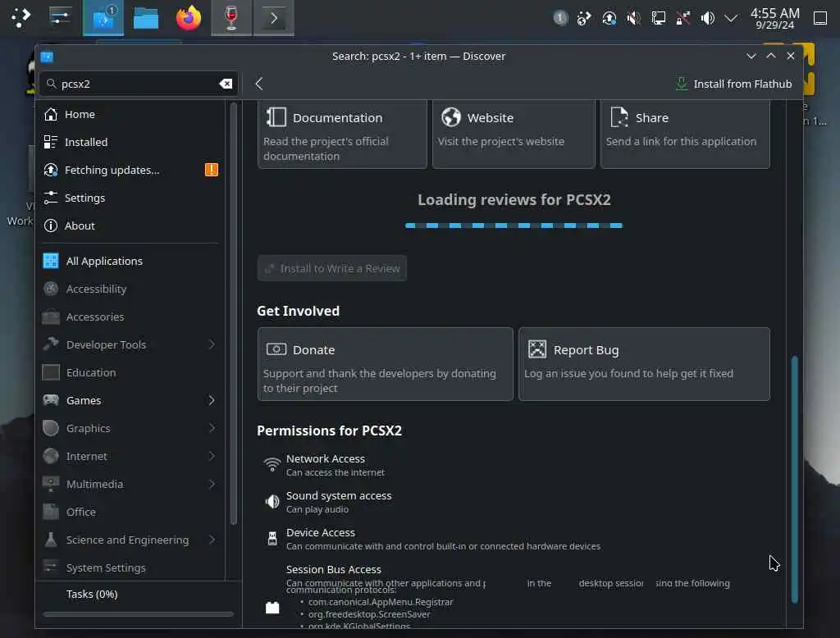Visit the project's Website card
This screenshot has height=638, width=840.
click(514, 134)
